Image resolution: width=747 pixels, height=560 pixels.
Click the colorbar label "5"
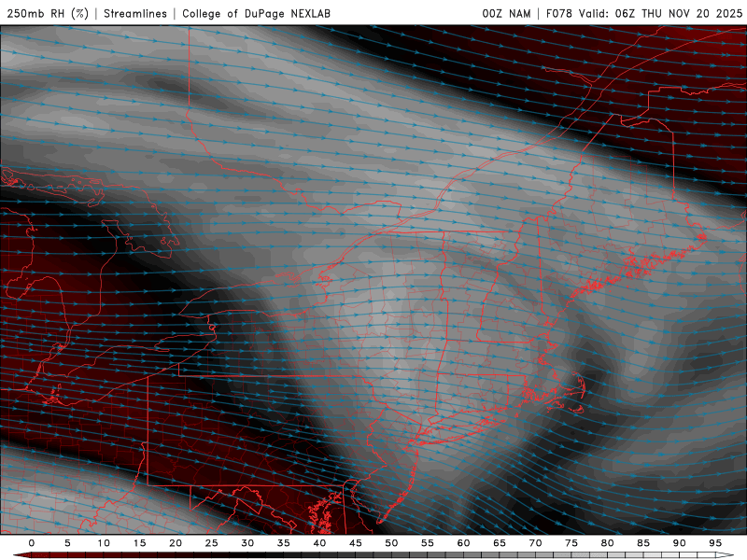click(67, 543)
